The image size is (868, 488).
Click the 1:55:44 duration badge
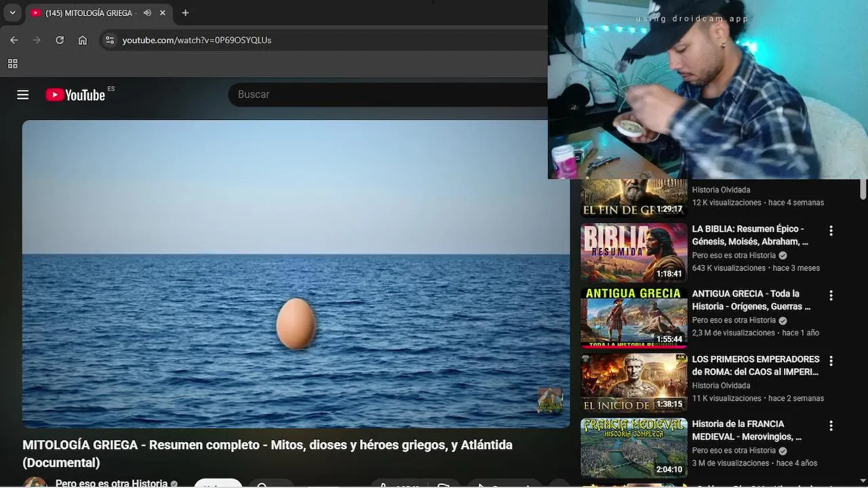point(669,340)
